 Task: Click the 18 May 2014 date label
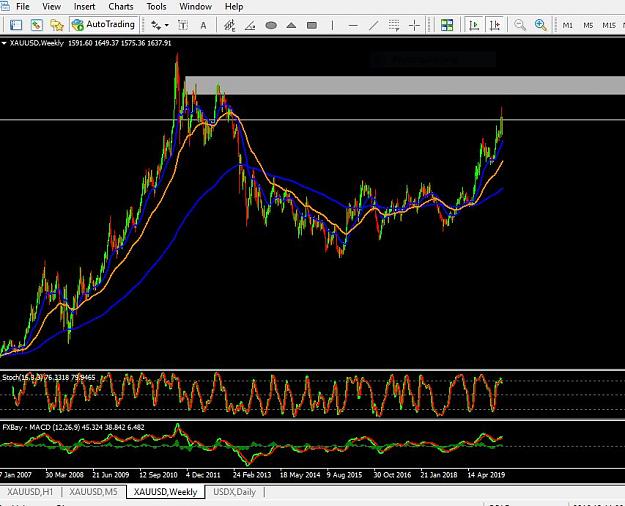[300, 475]
